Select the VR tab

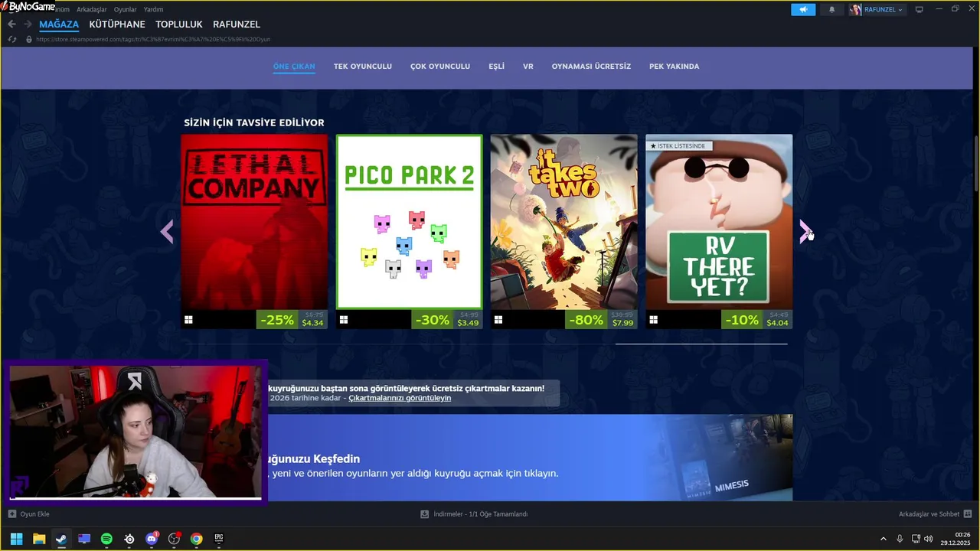tap(528, 67)
